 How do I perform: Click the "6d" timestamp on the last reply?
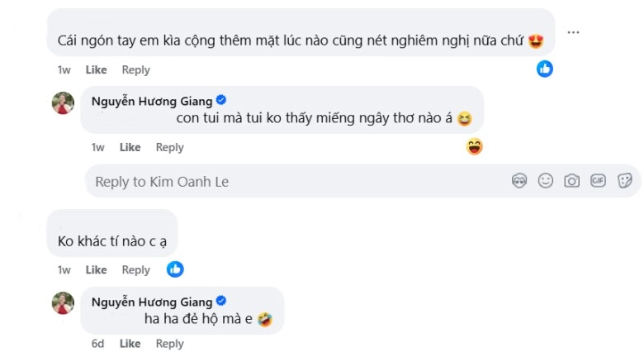click(98, 344)
